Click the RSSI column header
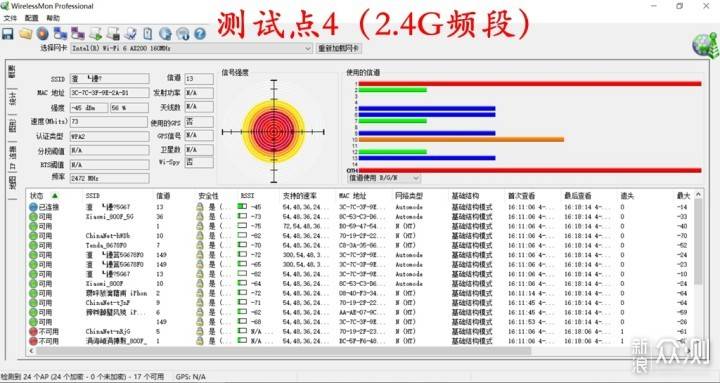The height and width of the screenshot is (383, 720). tap(248, 196)
